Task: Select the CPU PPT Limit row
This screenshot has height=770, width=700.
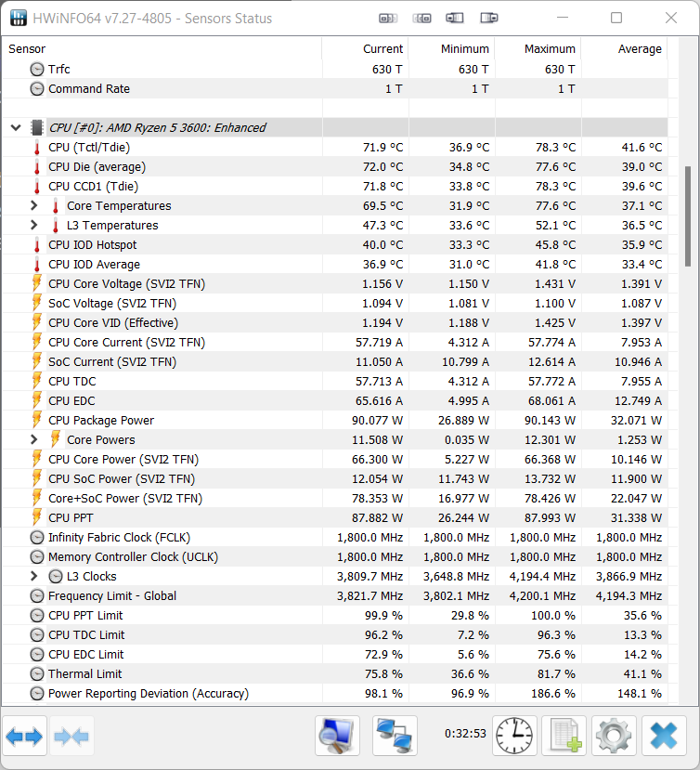Action: tap(335, 615)
